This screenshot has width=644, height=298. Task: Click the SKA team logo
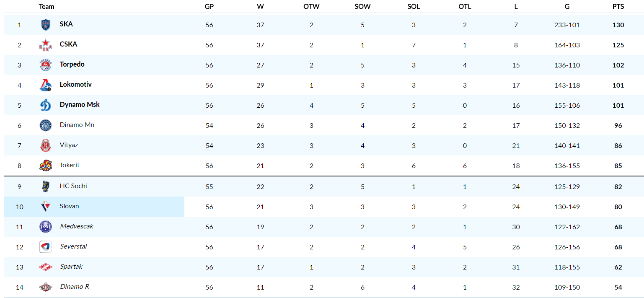45,25
